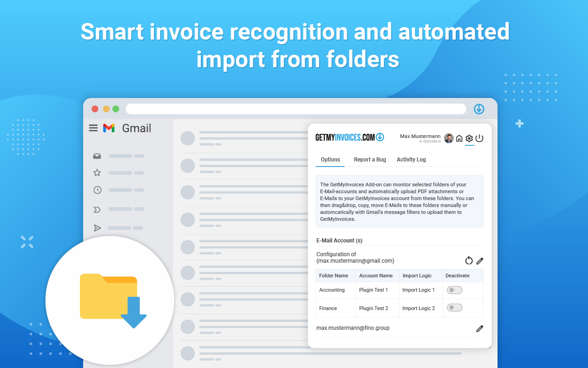Screen dimensions: 588x368
Task: Open the Sent icon in Gmail sidebar
Action: pos(97,228)
